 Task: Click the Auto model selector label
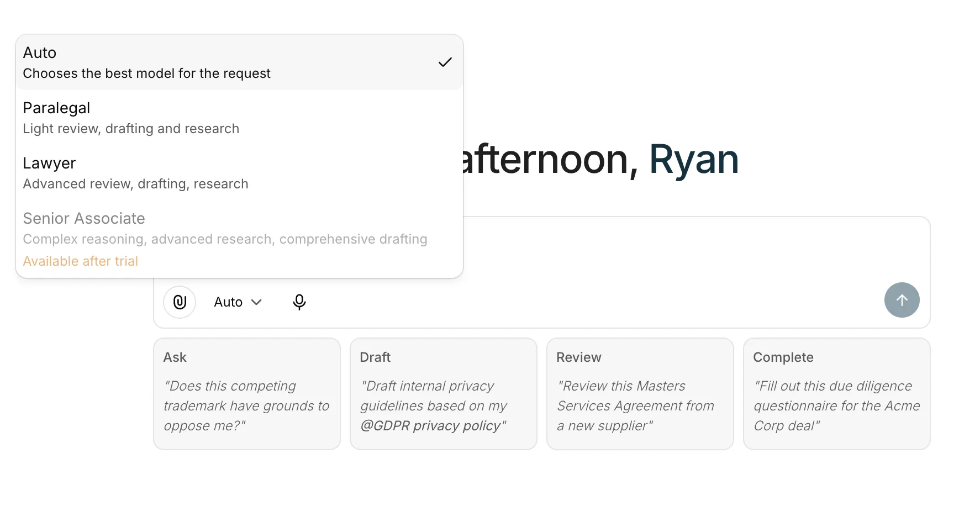pos(228,302)
